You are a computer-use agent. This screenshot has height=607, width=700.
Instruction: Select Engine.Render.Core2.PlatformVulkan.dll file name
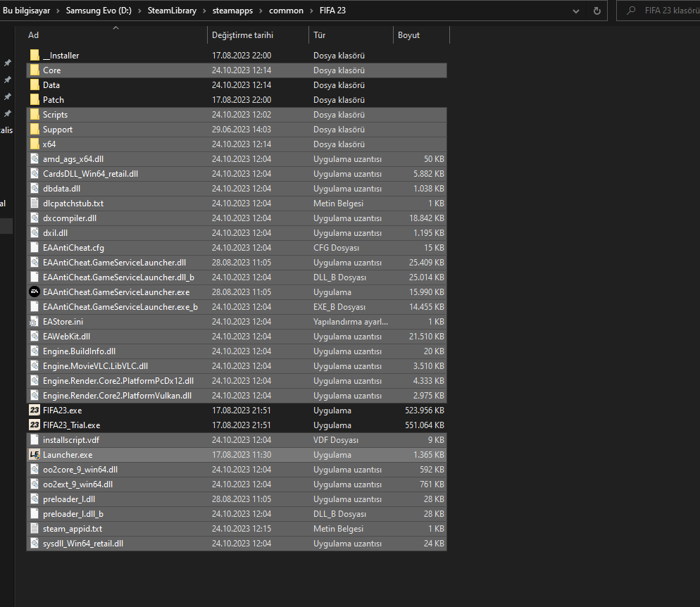click(118, 396)
